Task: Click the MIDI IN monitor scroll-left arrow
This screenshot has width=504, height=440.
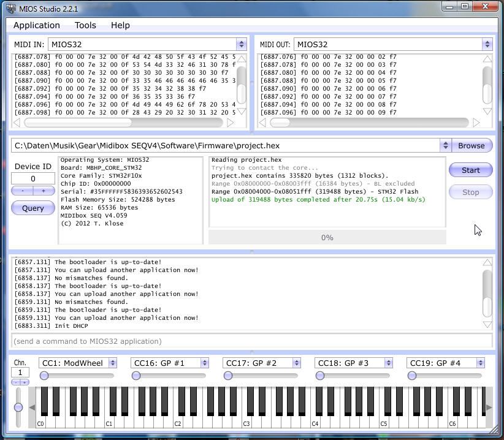Action: click(x=17, y=123)
